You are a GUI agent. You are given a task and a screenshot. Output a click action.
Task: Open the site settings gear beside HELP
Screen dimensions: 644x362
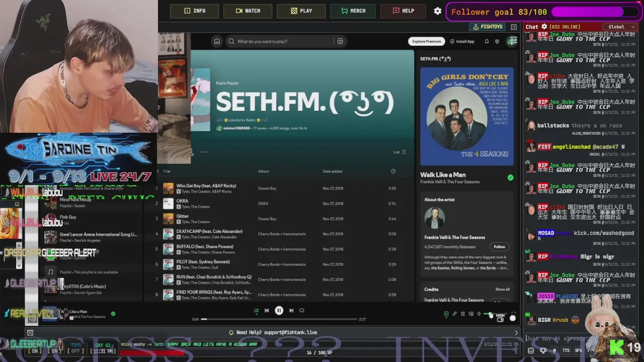438,11
